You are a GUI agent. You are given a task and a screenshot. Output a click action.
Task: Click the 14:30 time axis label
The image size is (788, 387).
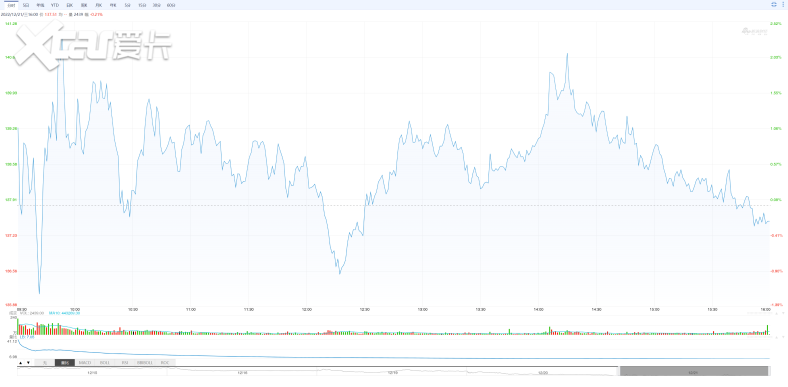(x=597, y=310)
